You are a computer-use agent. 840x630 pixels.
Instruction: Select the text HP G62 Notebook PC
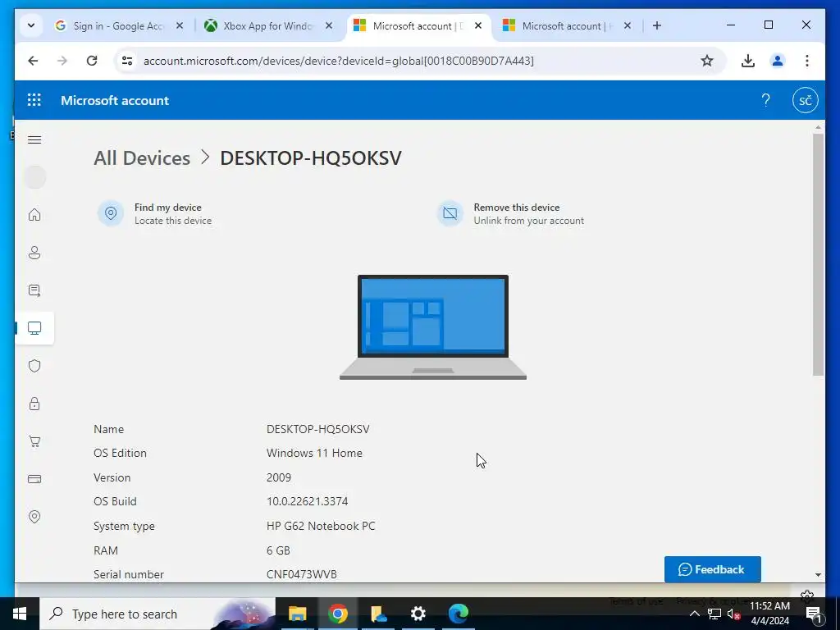[x=321, y=526]
